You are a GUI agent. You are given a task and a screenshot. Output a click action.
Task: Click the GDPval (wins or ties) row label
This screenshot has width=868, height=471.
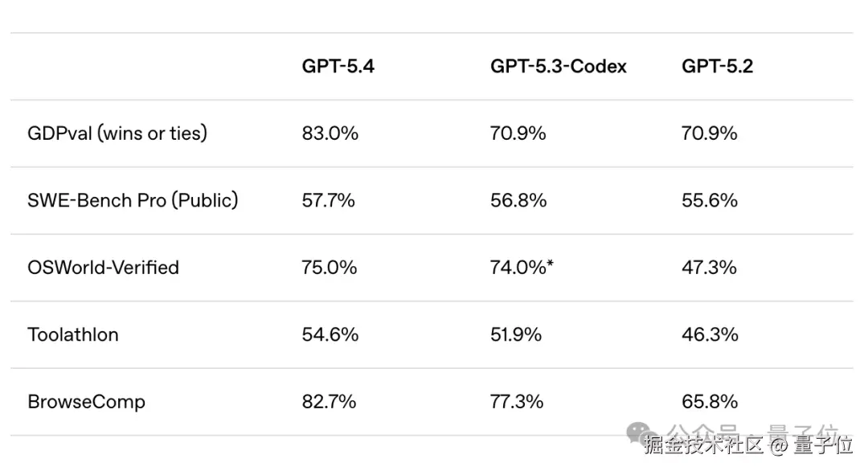tap(117, 133)
